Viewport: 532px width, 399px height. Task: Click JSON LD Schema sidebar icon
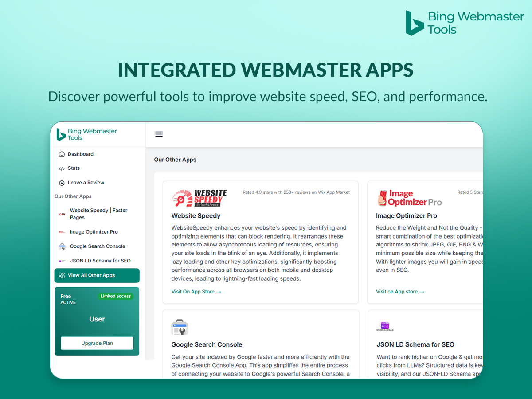(x=62, y=261)
